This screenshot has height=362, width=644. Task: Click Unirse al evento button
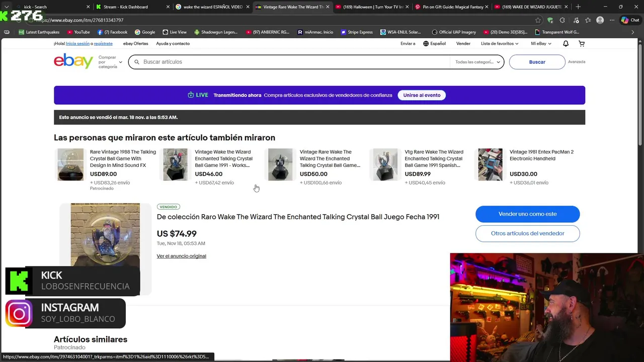pyautogui.click(x=422, y=95)
